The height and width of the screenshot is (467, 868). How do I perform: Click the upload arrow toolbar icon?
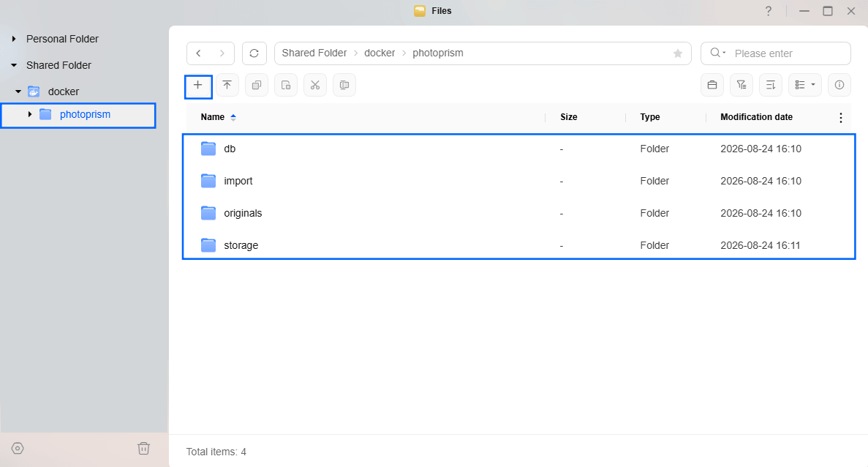tap(227, 86)
